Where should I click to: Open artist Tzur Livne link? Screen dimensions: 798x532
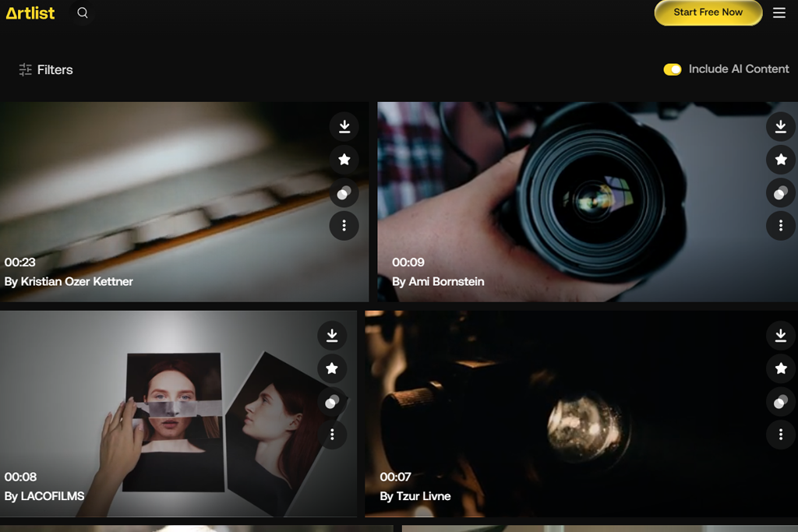(423, 496)
